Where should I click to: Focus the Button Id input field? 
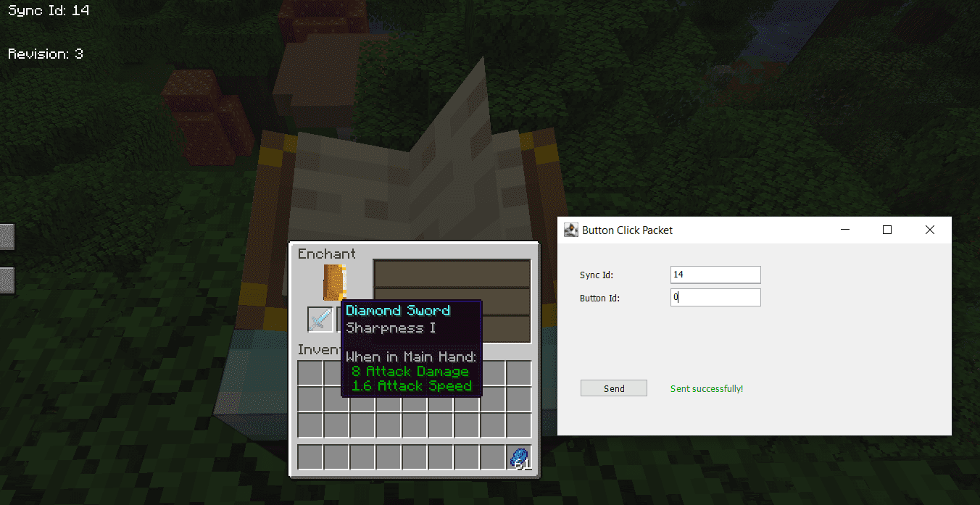(715, 298)
